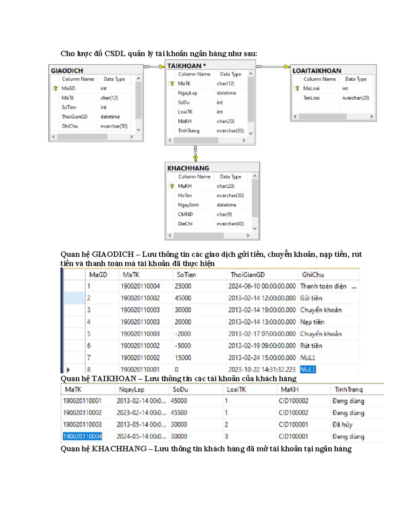Click the primary key icon beside MaGD
This screenshot has width=411, height=532.
pyautogui.click(x=55, y=88)
